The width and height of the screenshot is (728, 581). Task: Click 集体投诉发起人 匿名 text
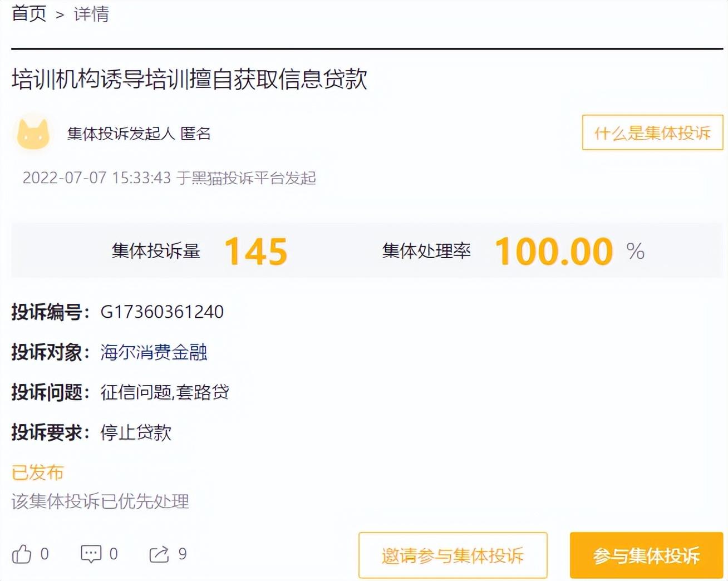point(139,134)
